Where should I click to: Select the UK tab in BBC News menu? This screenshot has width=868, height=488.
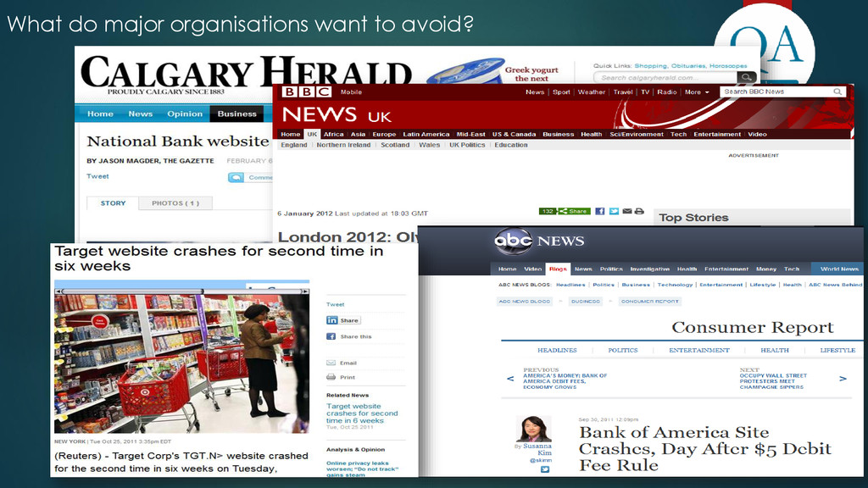[x=312, y=135]
